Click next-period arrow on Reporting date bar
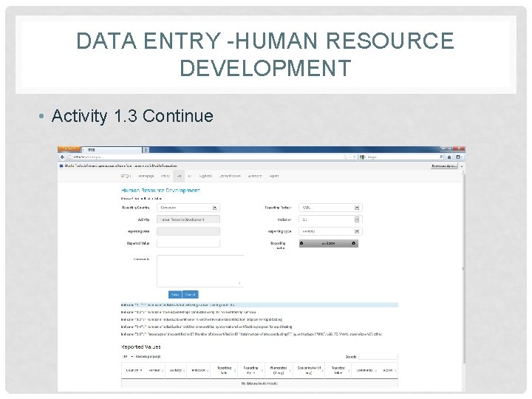Viewport: 532px width, 399px height. [353, 243]
